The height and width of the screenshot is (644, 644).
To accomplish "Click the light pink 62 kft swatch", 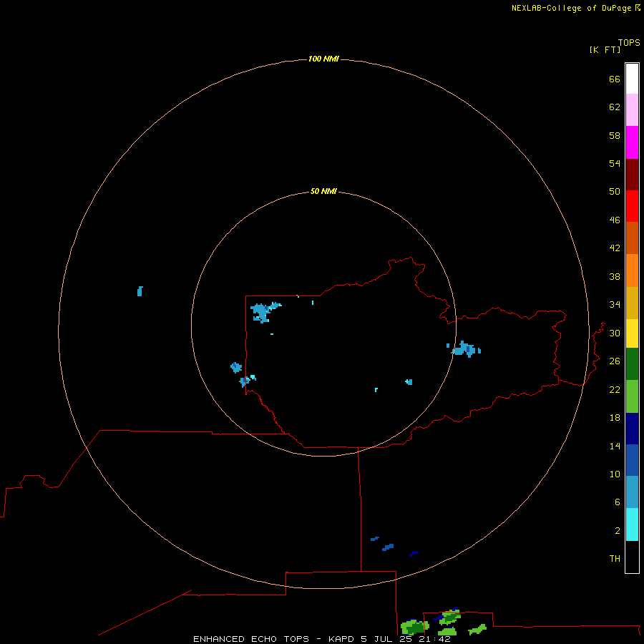I will click(632, 110).
